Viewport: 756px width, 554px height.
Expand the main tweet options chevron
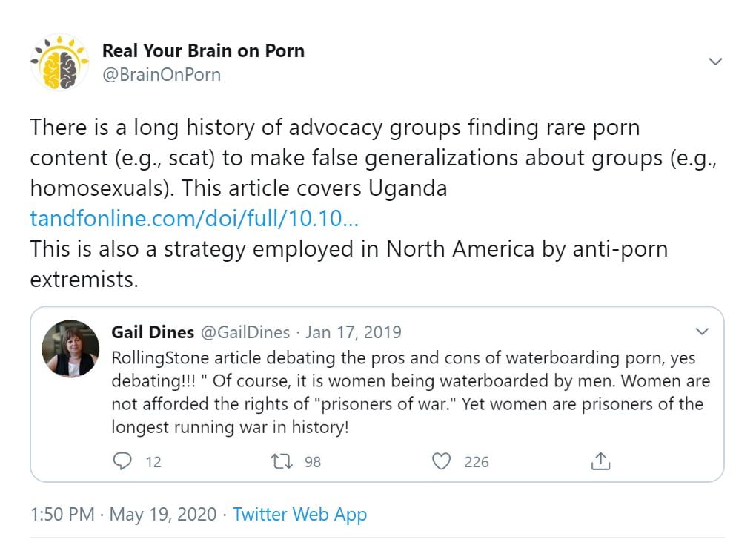coord(715,62)
